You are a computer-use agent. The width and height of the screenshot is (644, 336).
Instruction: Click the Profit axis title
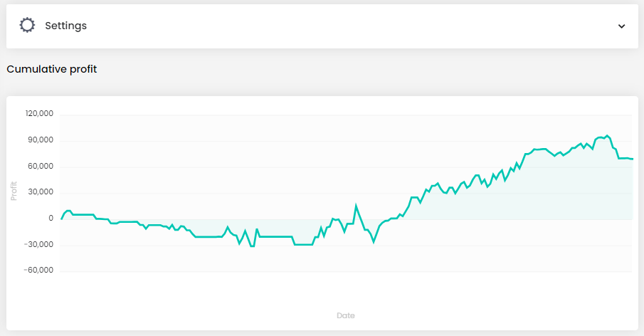tap(14, 191)
